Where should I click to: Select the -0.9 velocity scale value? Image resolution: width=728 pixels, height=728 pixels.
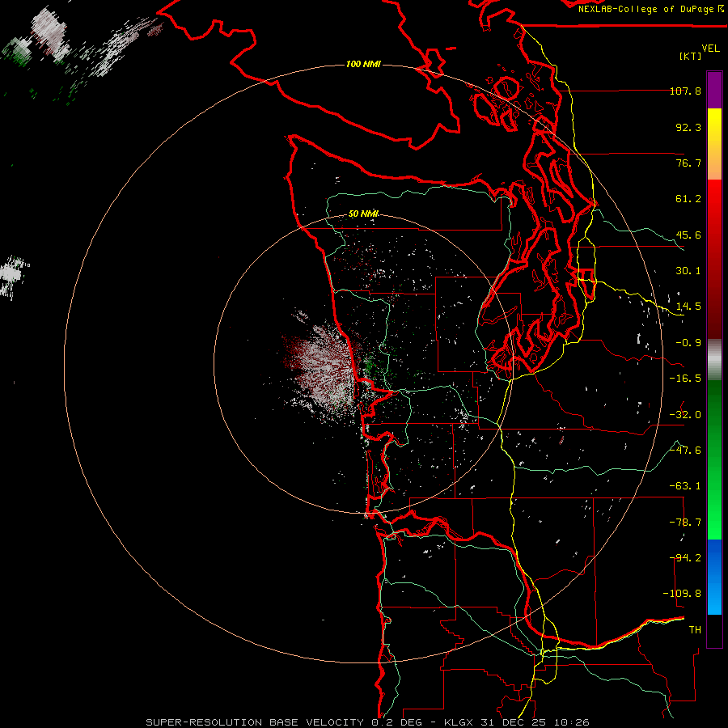tap(688, 343)
